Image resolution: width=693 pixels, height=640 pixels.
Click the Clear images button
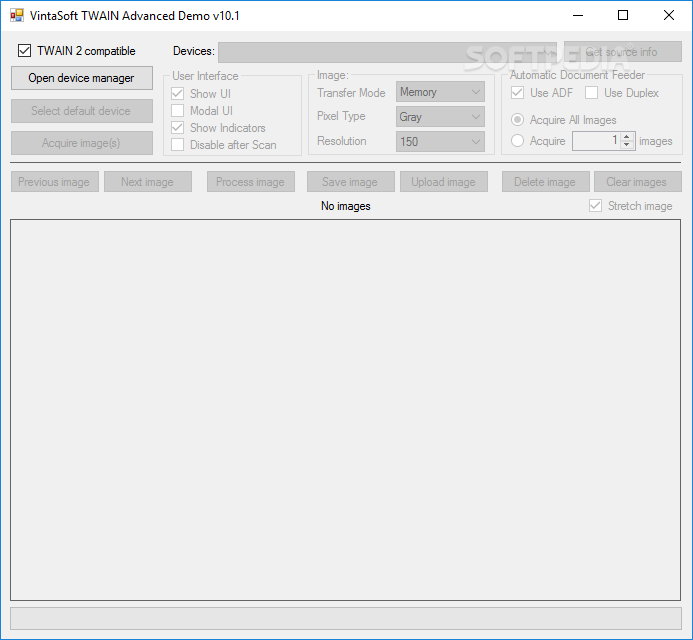coord(638,182)
